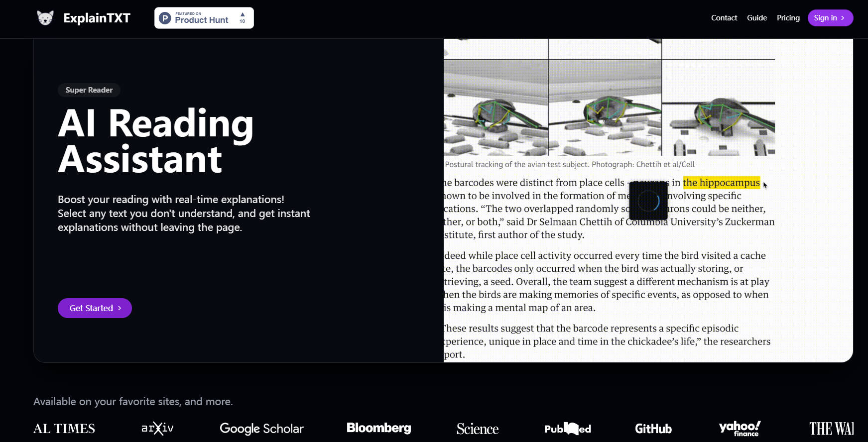Click the Bloomberg logo
The image size is (868, 442).
click(379, 428)
